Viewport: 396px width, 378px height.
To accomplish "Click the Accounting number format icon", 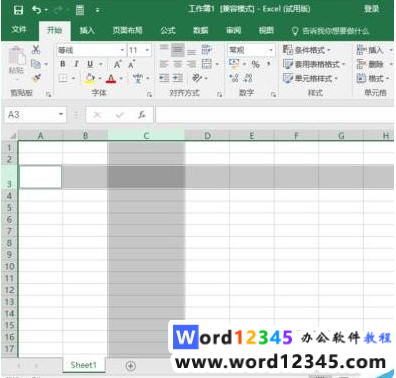I will pos(234,64).
